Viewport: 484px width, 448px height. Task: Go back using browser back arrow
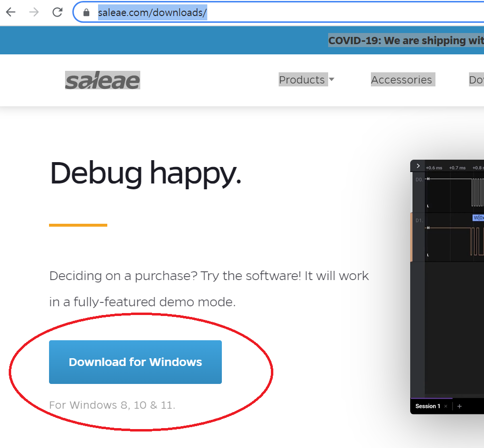click(11, 12)
